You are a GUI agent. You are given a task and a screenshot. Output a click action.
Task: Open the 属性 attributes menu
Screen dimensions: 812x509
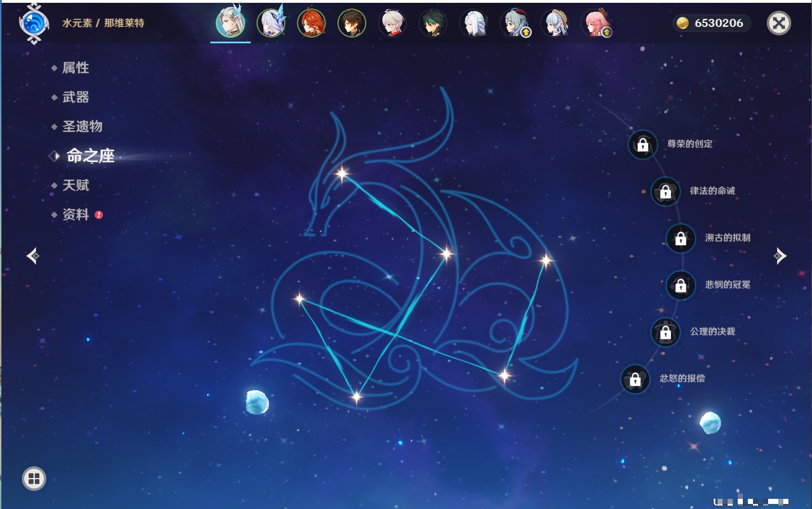75,68
